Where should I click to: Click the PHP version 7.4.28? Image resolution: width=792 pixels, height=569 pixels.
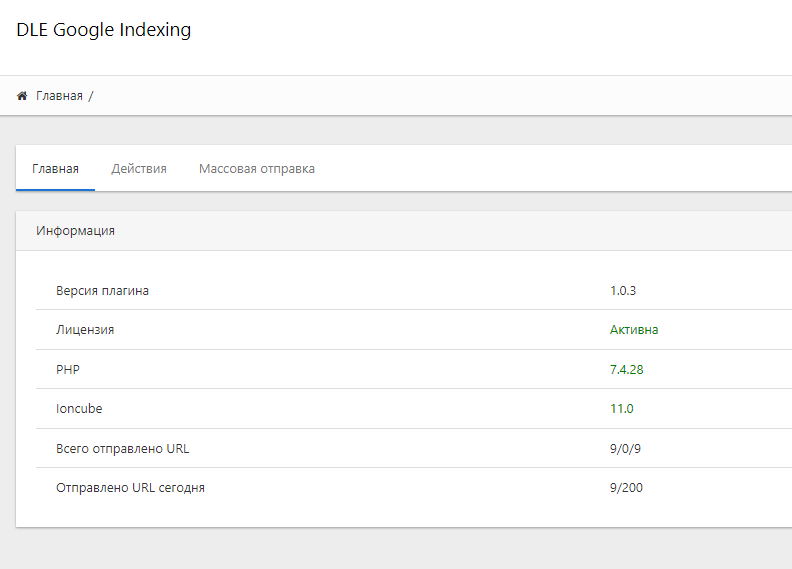point(626,370)
